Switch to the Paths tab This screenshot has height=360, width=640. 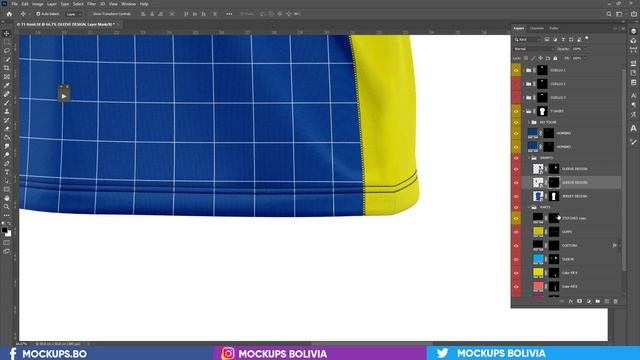[554, 28]
